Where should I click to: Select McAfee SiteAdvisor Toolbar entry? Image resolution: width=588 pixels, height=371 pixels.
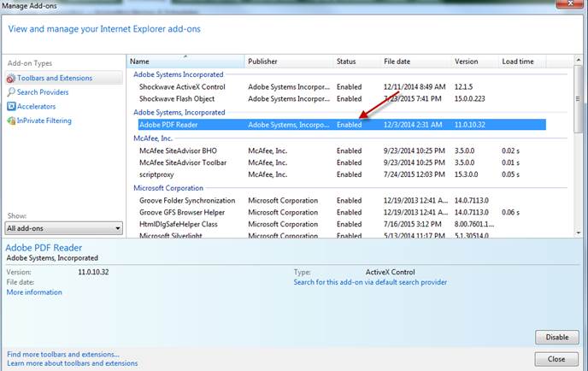coord(184,162)
